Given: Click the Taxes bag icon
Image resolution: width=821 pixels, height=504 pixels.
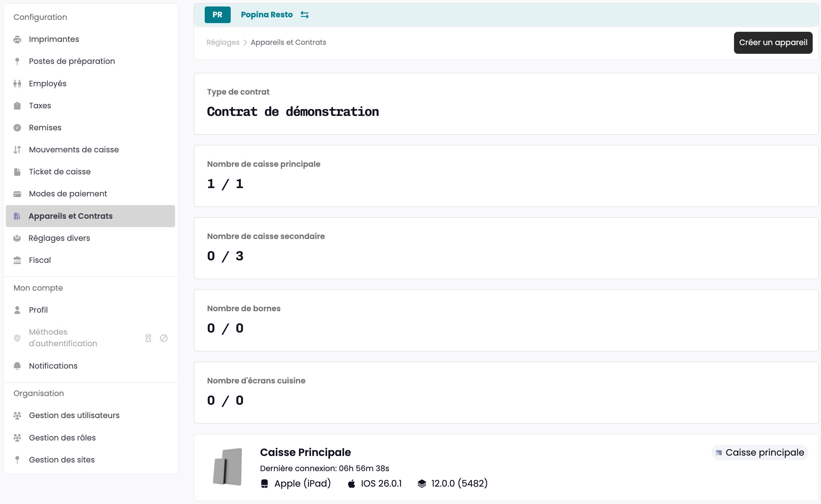Looking at the screenshot, I should click(x=17, y=106).
